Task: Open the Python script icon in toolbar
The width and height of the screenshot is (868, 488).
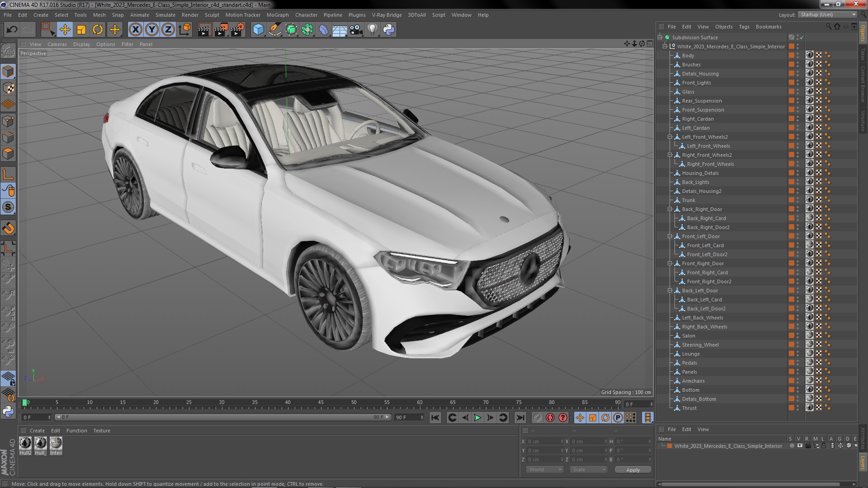Action: (389, 30)
